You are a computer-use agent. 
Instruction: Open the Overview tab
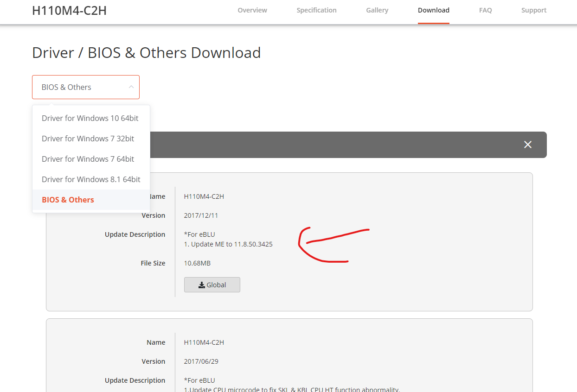pos(252,10)
